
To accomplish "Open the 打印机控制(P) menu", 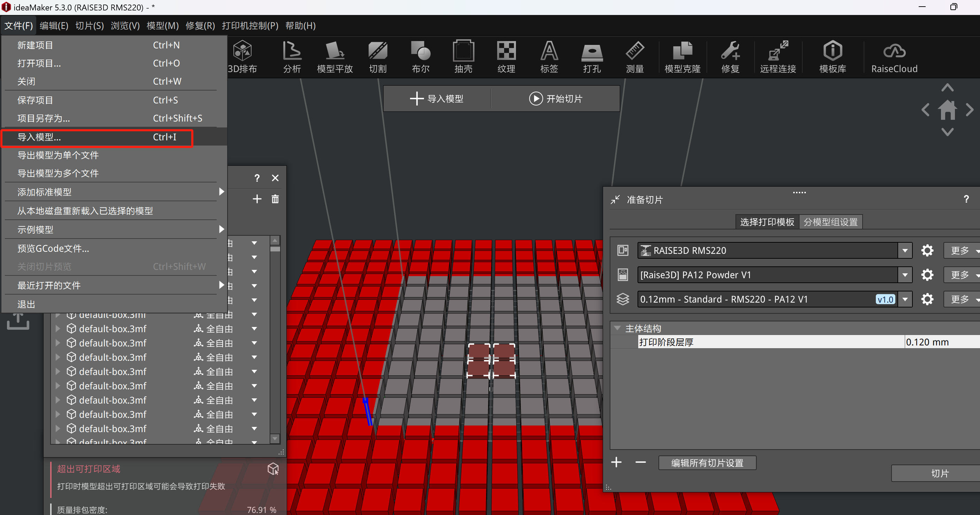I will click(250, 25).
